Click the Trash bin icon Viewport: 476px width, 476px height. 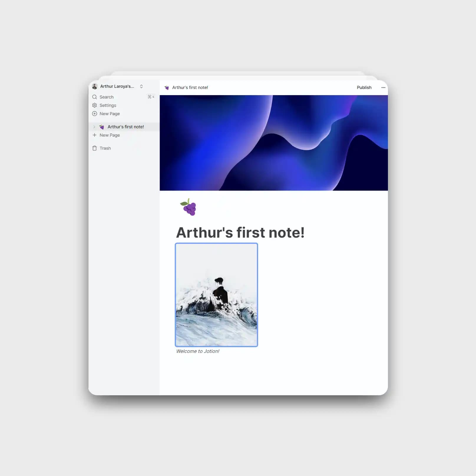(x=95, y=148)
